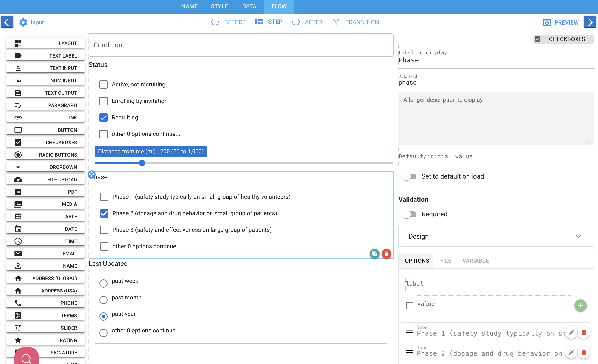This screenshot has width=598, height=364.
Task: Add a Num Input component
Action: pos(45,80)
